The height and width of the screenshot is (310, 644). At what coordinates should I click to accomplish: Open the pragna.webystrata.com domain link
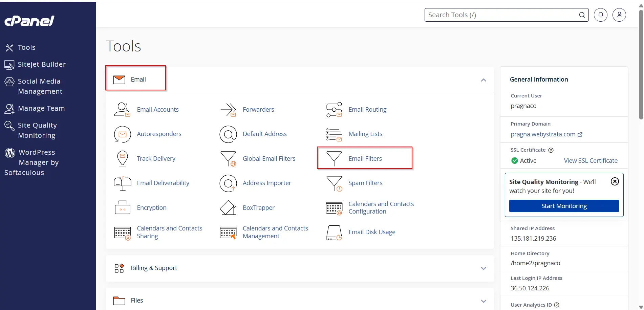click(546, 134)
